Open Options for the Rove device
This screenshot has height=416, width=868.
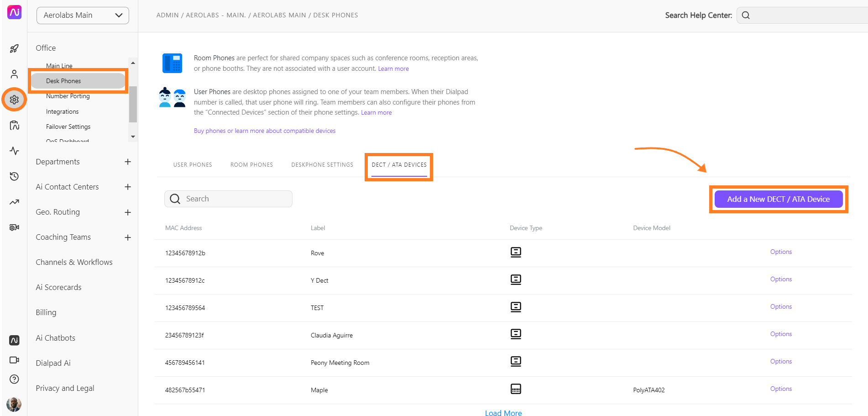[781, 252]
